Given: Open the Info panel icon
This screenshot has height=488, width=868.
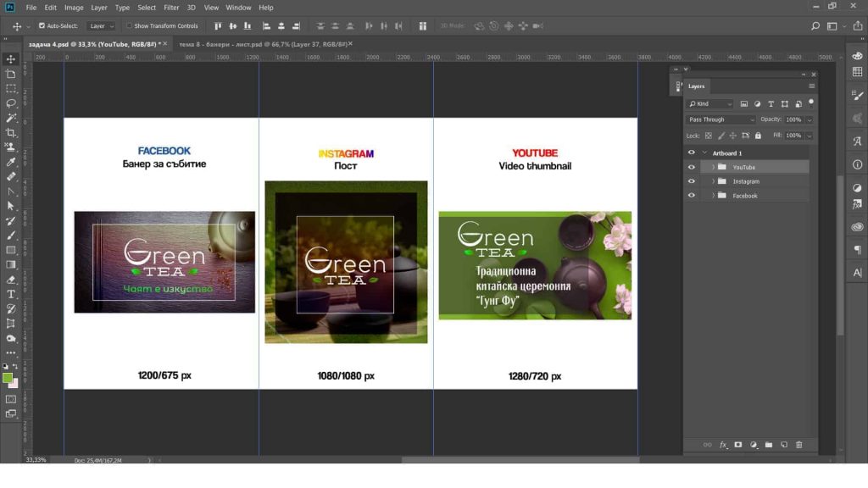Looking at the screenshot, I should pos(858,164).
